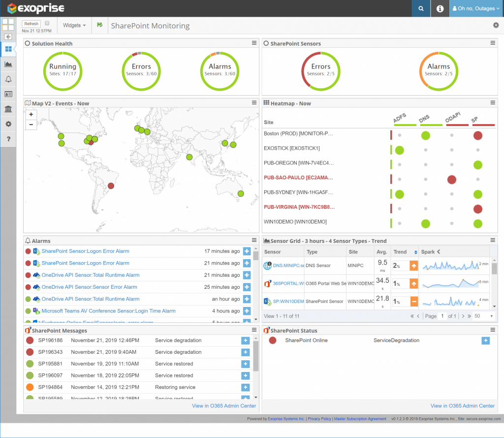Viewport: 504px width, 438px height.
Task: Select green ADFS dot for EXOSTICK row
Action: click(400, 150)
